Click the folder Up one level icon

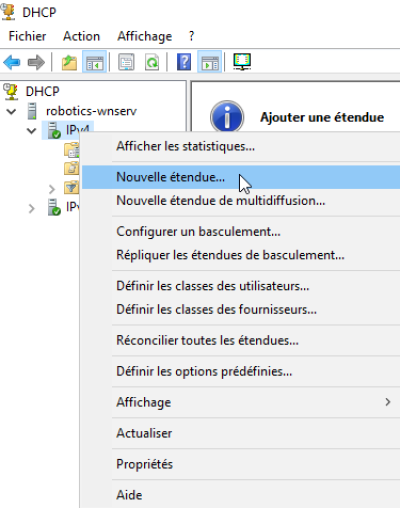(69, 62)
